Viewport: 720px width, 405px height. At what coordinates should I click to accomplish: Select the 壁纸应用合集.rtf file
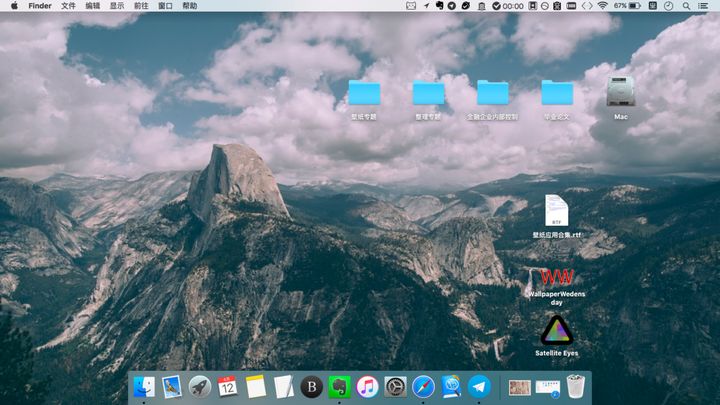557,211
